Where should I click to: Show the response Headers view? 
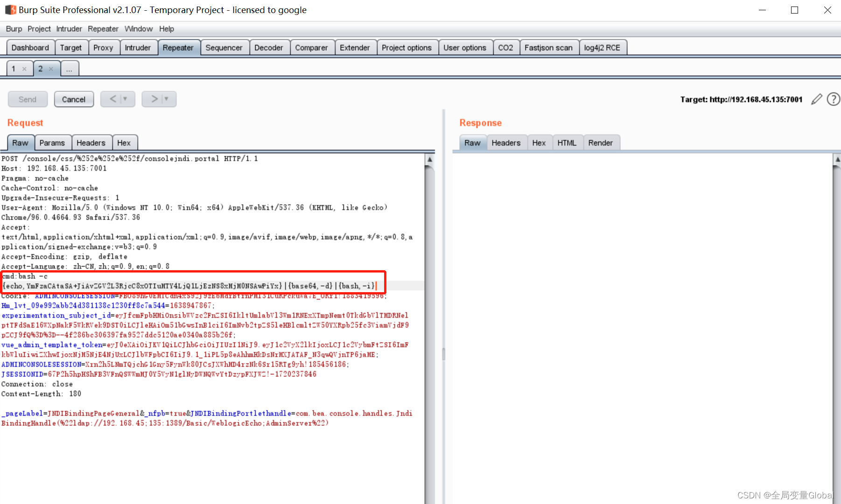point(506,143)
